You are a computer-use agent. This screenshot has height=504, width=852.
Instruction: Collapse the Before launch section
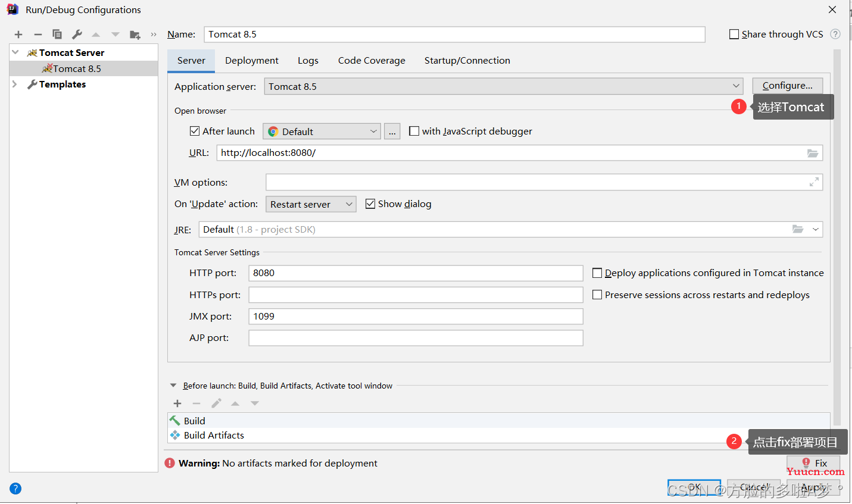[173, 386]
